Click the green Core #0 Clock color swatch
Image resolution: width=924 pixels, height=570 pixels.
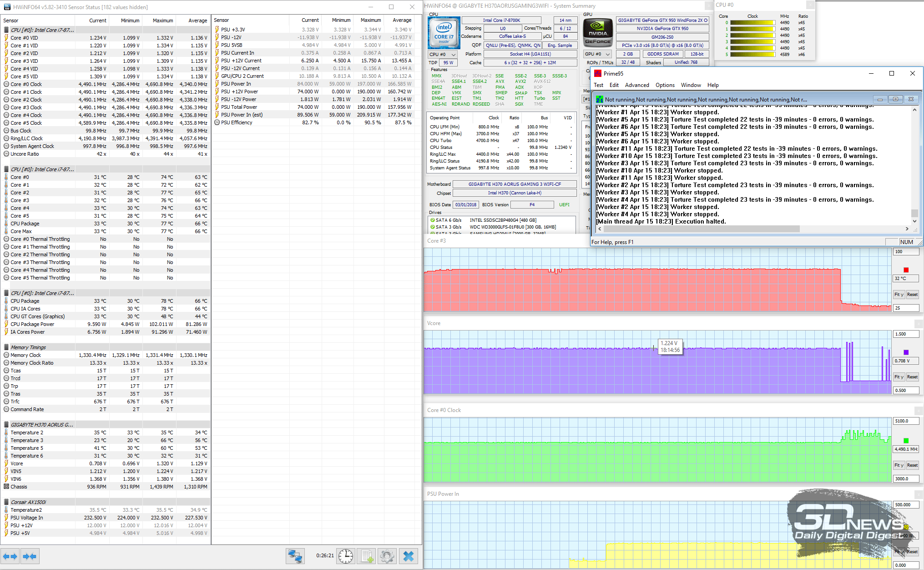tap(906, 441)
